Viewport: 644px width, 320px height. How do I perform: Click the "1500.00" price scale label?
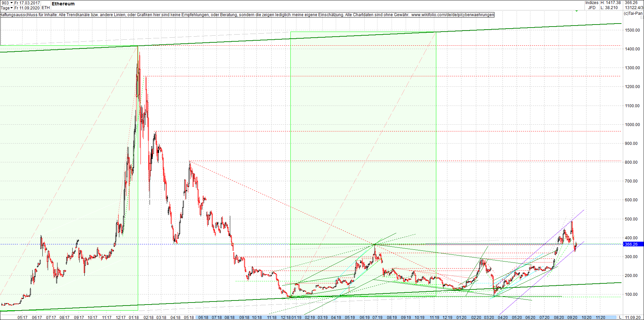point(632,30)
